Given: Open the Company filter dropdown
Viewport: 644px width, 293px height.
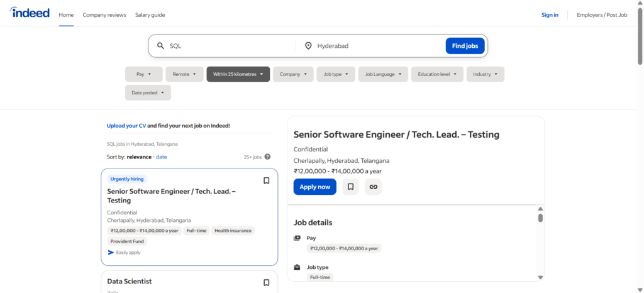Looking at the screenshot, I should [x=293, y=74].
